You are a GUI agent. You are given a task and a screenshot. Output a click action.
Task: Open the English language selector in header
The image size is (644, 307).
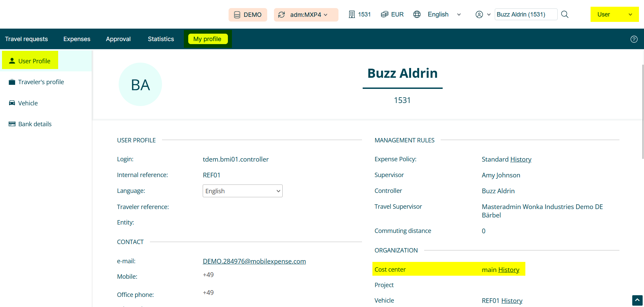click(444, 14)
